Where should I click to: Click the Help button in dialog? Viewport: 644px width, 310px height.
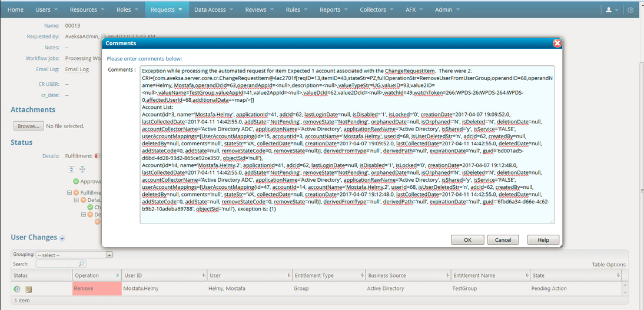[x=543, y=240]
